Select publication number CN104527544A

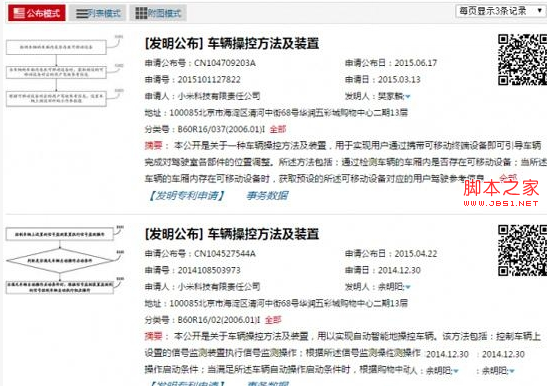(x=225, y=254)
